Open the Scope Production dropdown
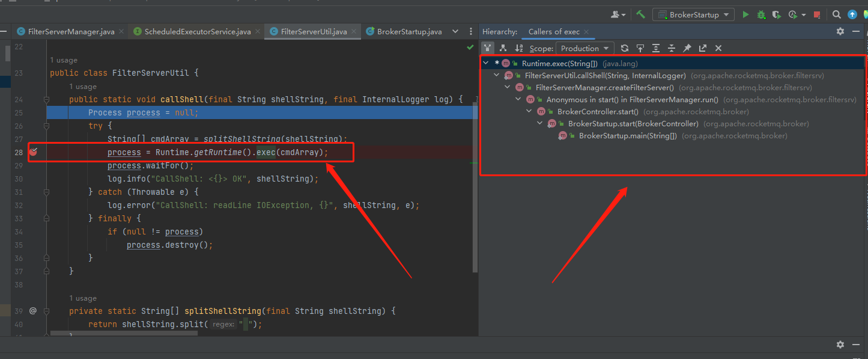Image resolution: width=868 pixels, height=359 pixels. tap(584, 48)
